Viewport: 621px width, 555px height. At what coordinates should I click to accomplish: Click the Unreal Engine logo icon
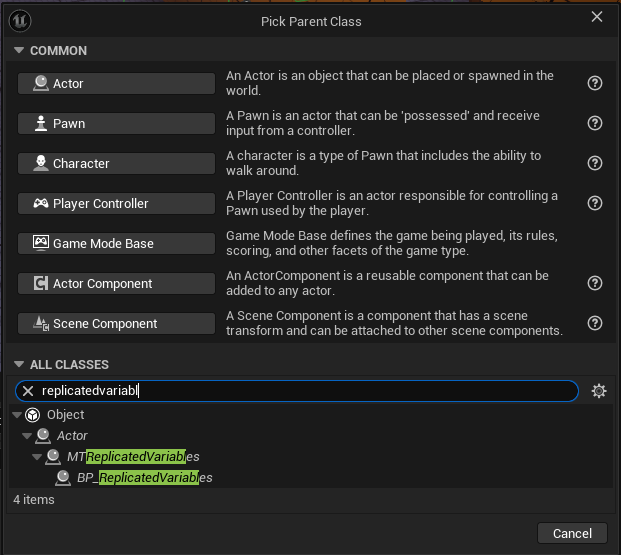point(20,21)
